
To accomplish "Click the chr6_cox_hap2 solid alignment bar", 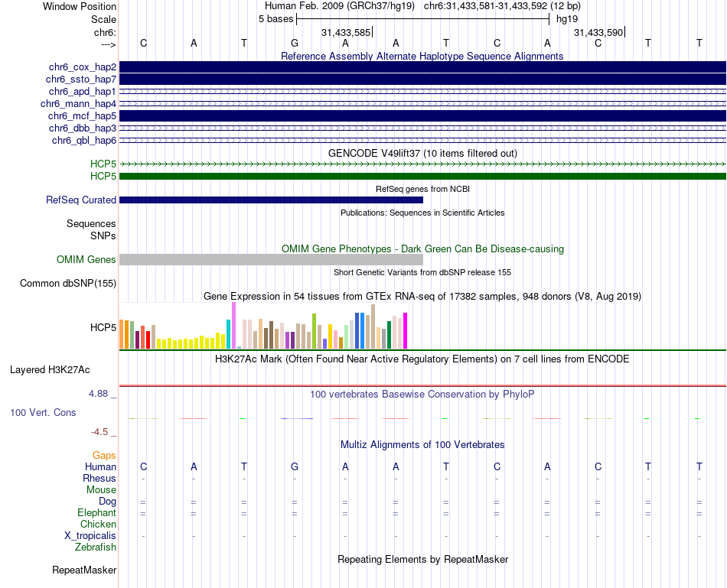I will (422, 67).
